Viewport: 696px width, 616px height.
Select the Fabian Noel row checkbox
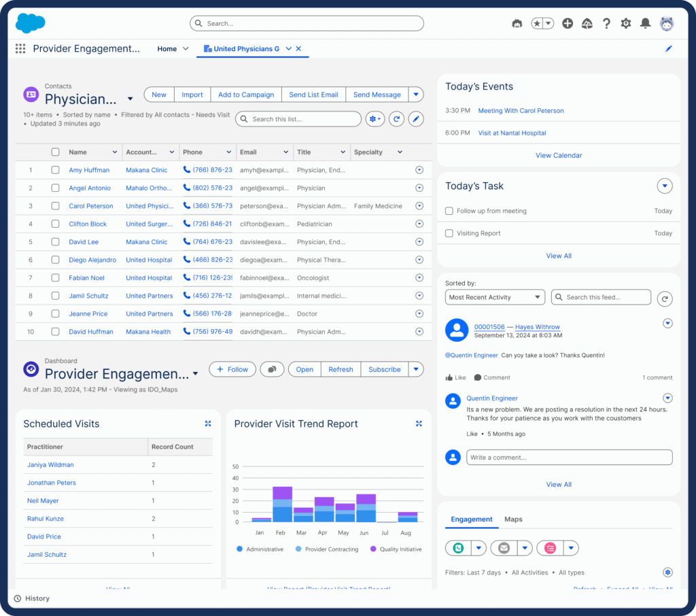[55, 277]
